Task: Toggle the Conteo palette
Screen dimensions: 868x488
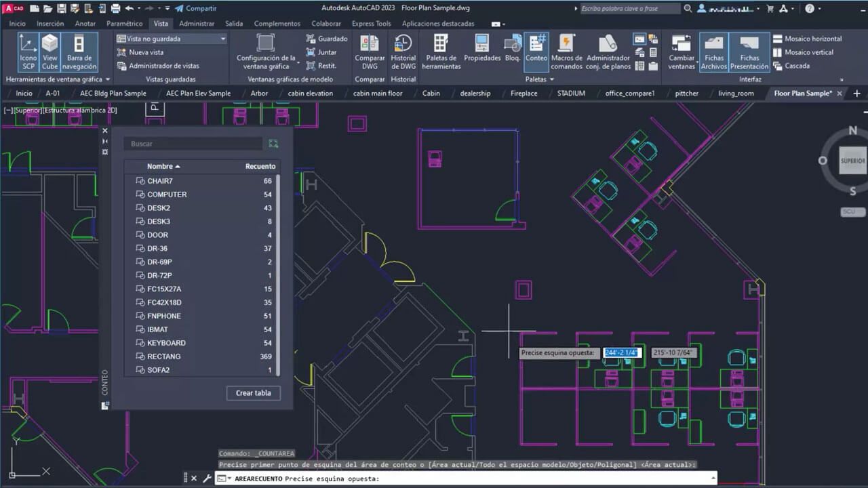Action: click(536, 52)
